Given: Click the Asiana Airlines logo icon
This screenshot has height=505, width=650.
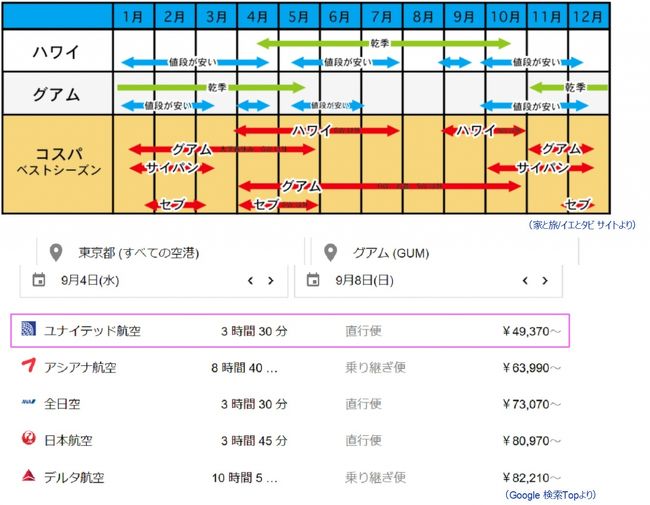Looking at the screenshot, I should pyautogui.click(x=29, y=365).
